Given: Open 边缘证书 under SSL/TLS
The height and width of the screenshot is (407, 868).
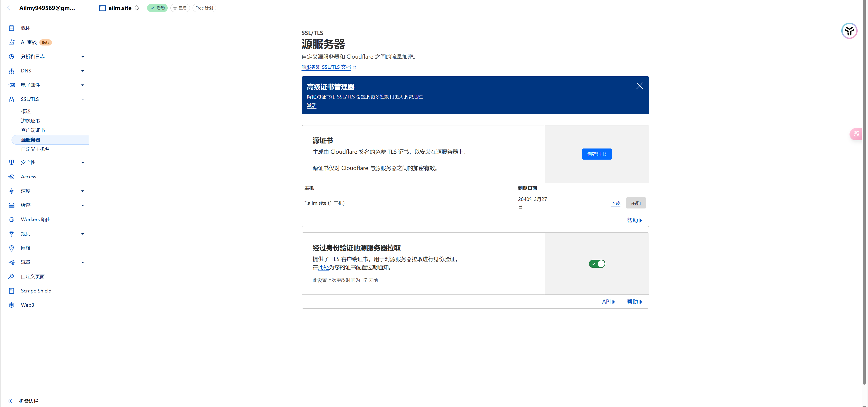Looking at the screenshot, I should point(30,121).
